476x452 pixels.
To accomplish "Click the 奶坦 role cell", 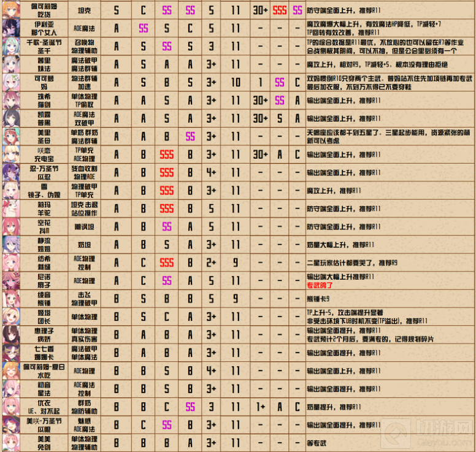I will pyautogui.click(x=85, y=245).
